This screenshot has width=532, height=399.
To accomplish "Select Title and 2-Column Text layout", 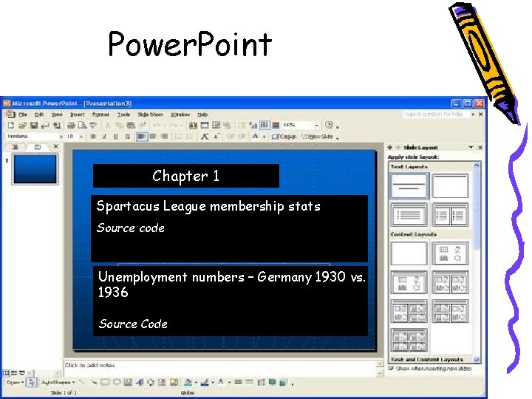I will point(450,214).
